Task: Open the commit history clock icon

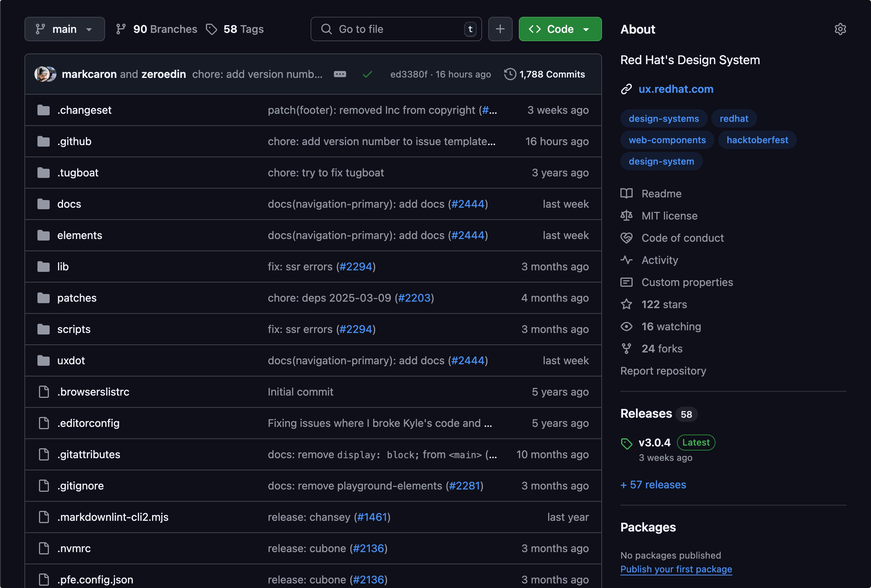Action: 509,74
